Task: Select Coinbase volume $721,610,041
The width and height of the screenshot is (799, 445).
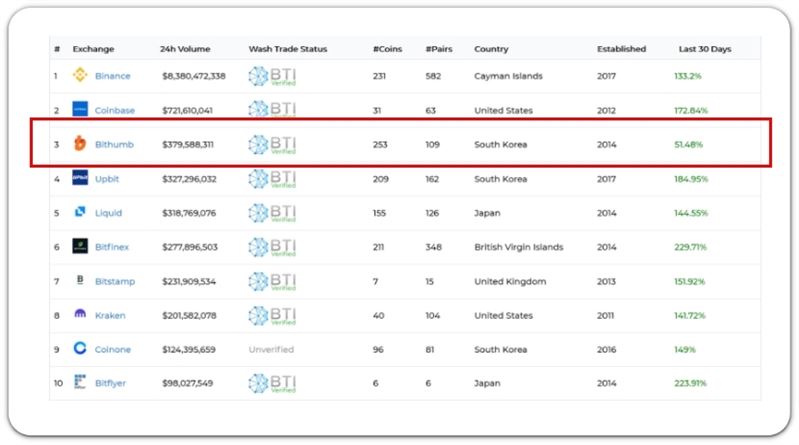Action: (188, 110)
